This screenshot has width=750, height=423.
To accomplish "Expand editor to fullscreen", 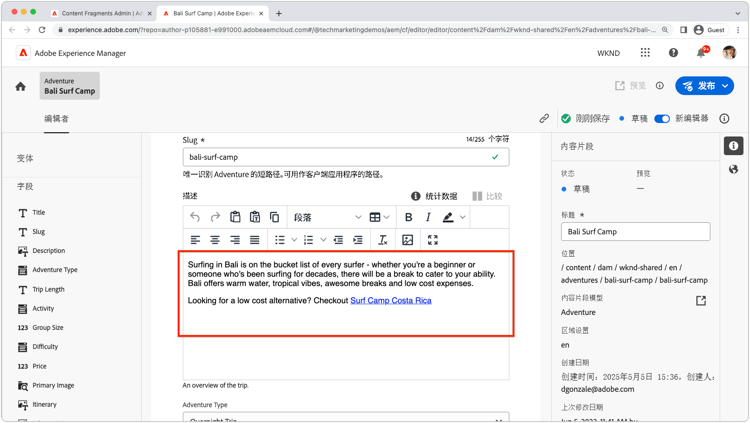I will click(x=433, y=240).
